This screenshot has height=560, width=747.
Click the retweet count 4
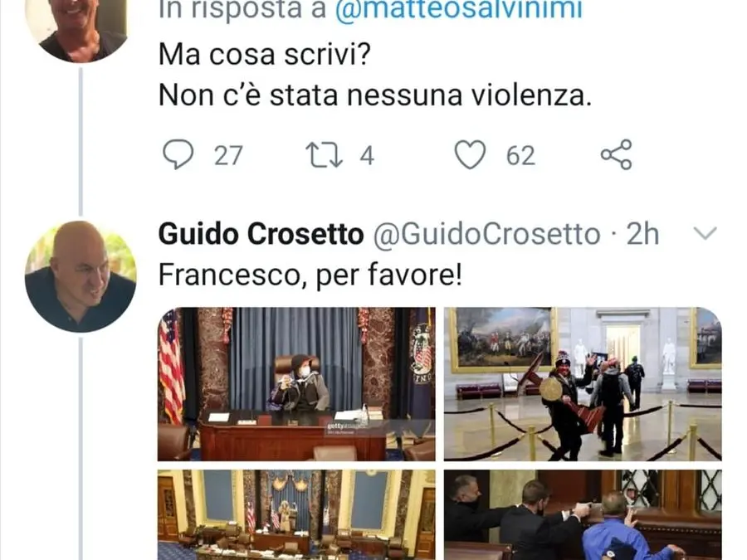point(367,156)
